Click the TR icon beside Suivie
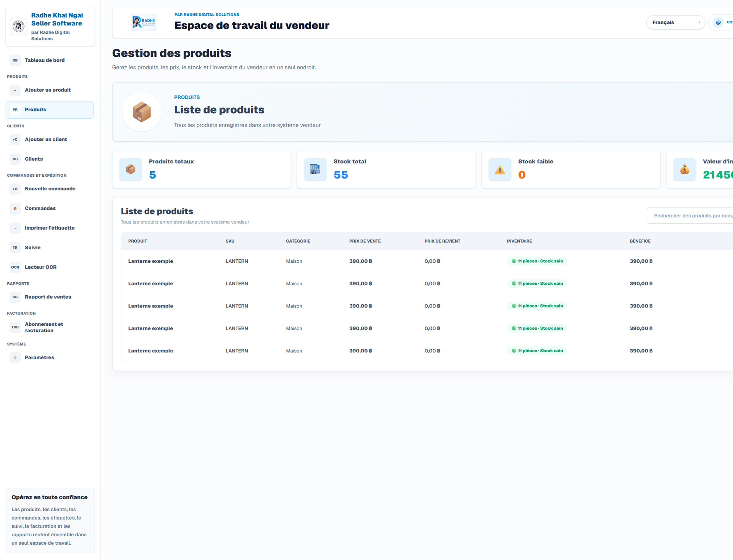 pos(15,248)
